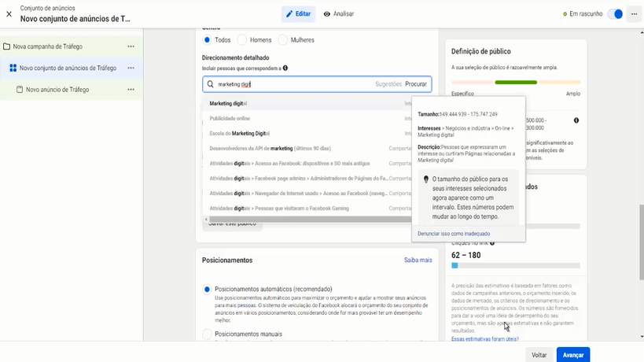Click the scrollbar down arrow
The width and height of the screenshot is (644, 362).
click(642, 337)
